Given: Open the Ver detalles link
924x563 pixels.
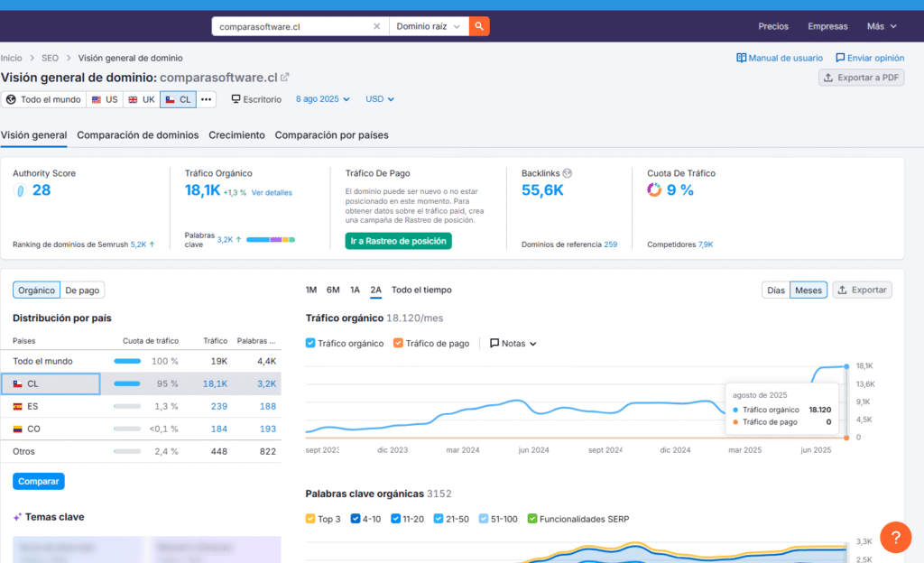Looking at the screenshot, I should click(272, 192).
